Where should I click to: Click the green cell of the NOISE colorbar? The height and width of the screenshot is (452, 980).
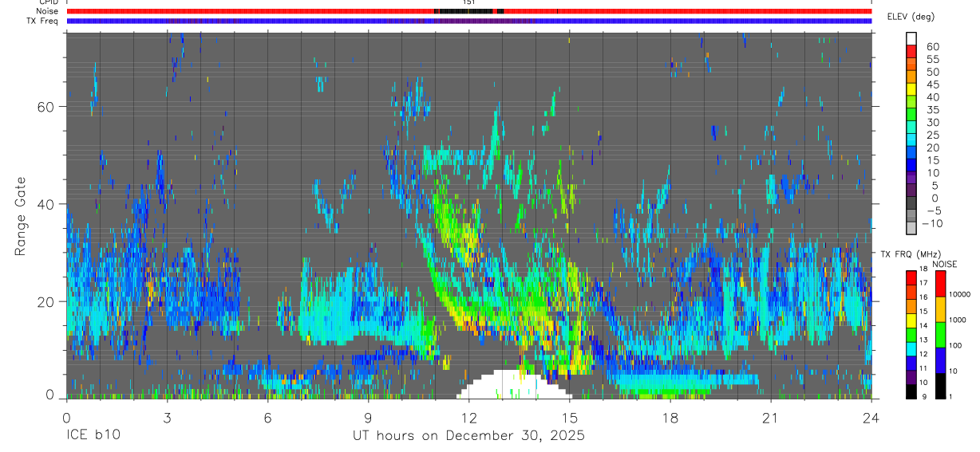[x=939, y=335]
